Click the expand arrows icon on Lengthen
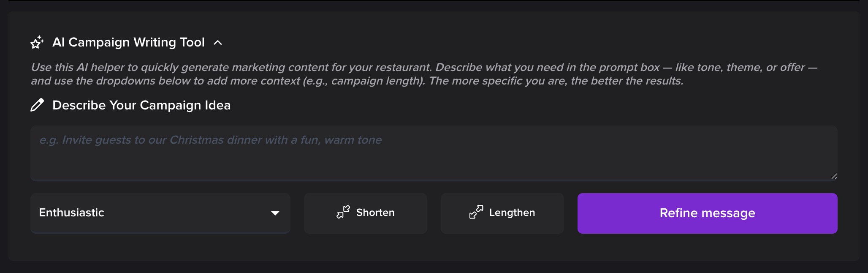The height and width of the screenshot is (273, 868). (476, 212)
